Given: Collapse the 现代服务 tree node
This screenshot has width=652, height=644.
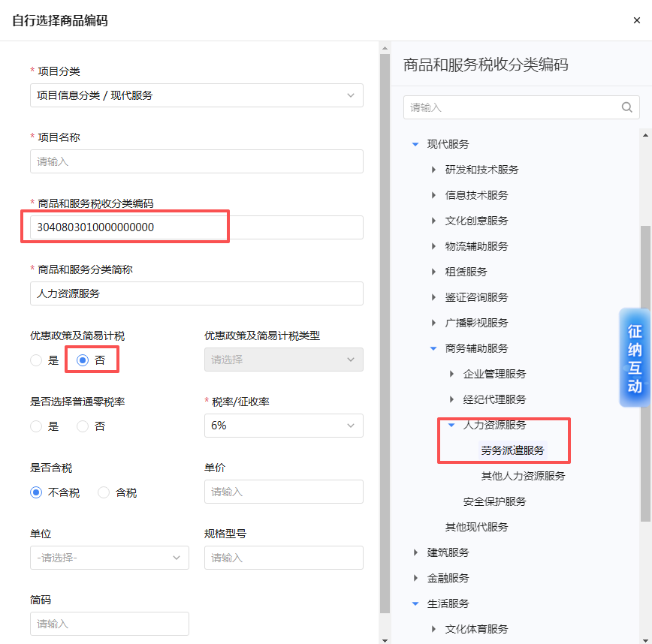Looking at the screenshot, I should (415, 144).
